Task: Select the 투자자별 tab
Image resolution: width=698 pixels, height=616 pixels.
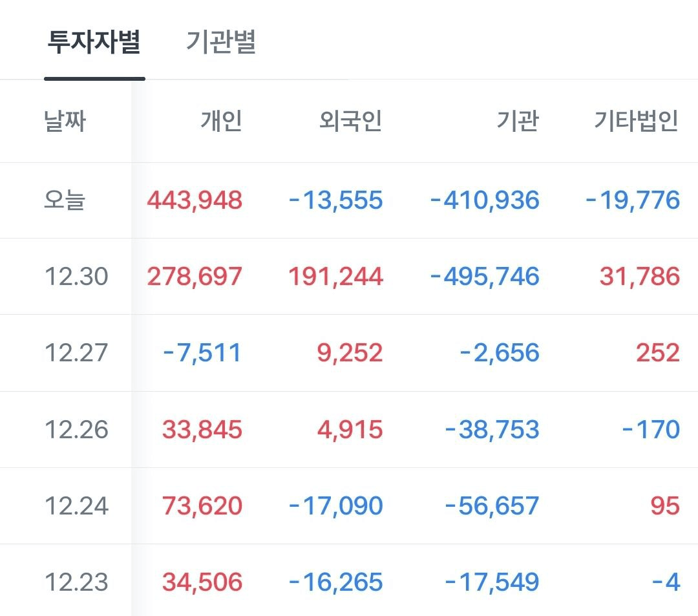Action: (94, 42)
